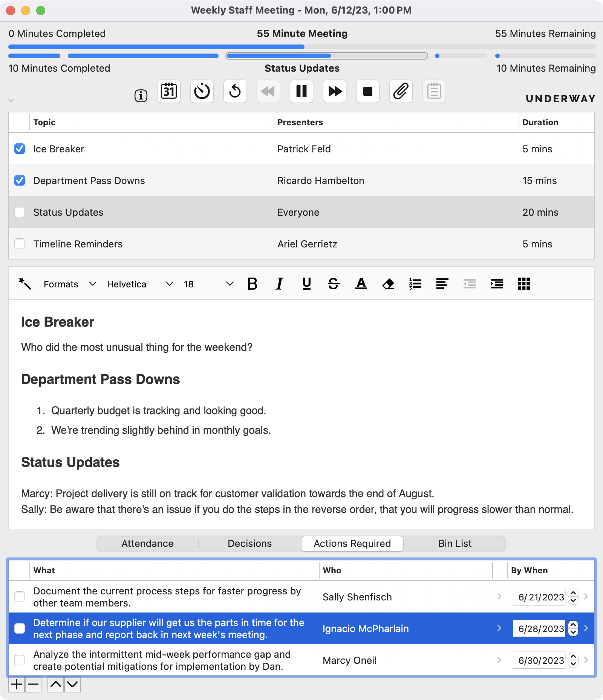Image resolution: width=603 pixels, height=700 pixels.
Task: Skip forward to the next agenda topic
Action: 335,91
